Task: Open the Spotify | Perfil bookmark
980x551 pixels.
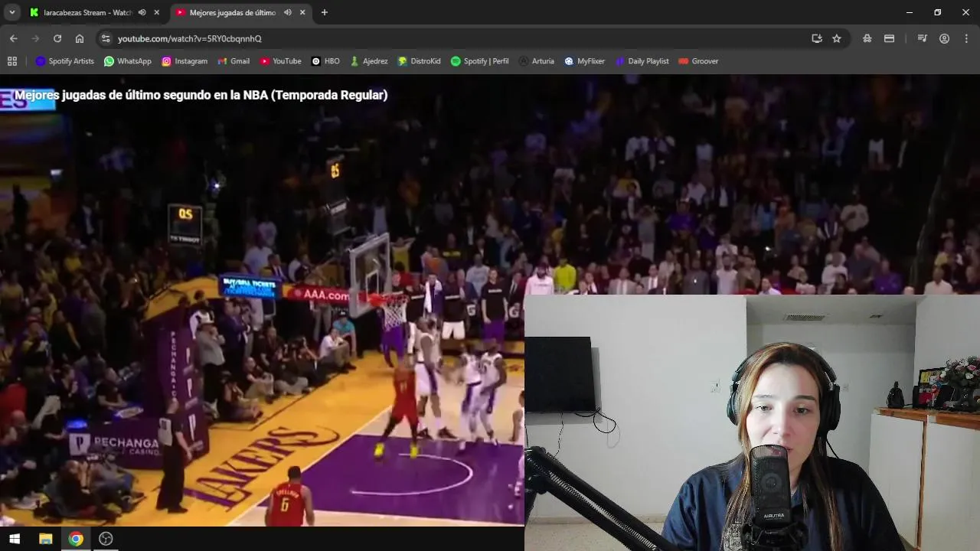Action: click(x=480, y=61)
